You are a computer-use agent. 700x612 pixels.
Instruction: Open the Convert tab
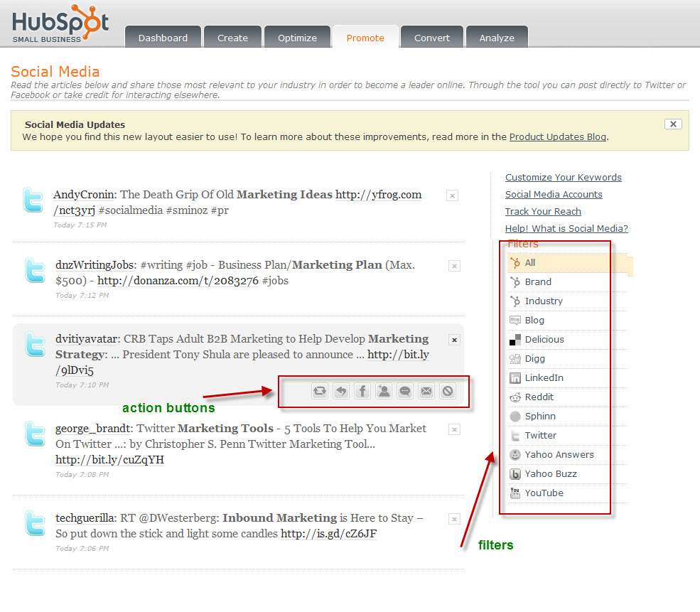pos(431,37)
